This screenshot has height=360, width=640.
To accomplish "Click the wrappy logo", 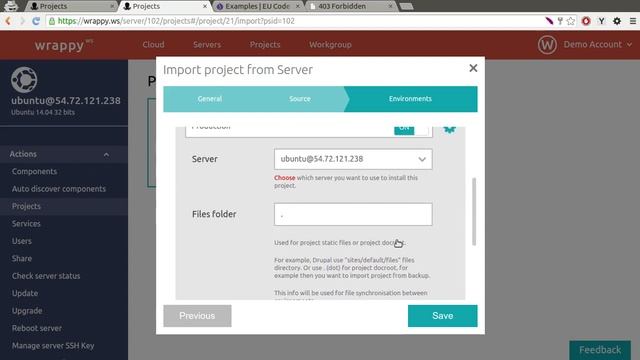I will coord(63,44).
